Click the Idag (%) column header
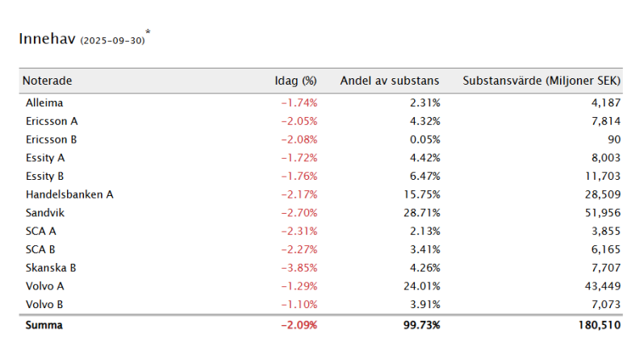The height and width of the screenshot is (342, 644). (x=295, y=81)
